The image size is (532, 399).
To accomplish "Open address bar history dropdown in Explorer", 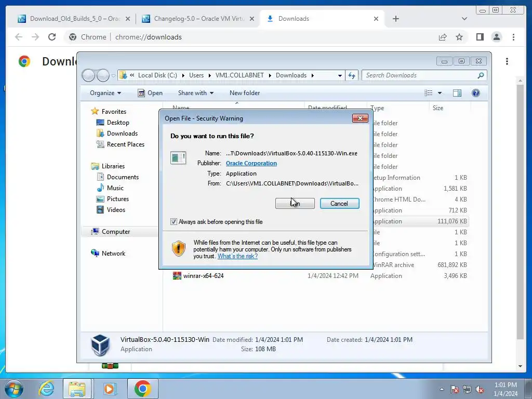I will (340, 76).
